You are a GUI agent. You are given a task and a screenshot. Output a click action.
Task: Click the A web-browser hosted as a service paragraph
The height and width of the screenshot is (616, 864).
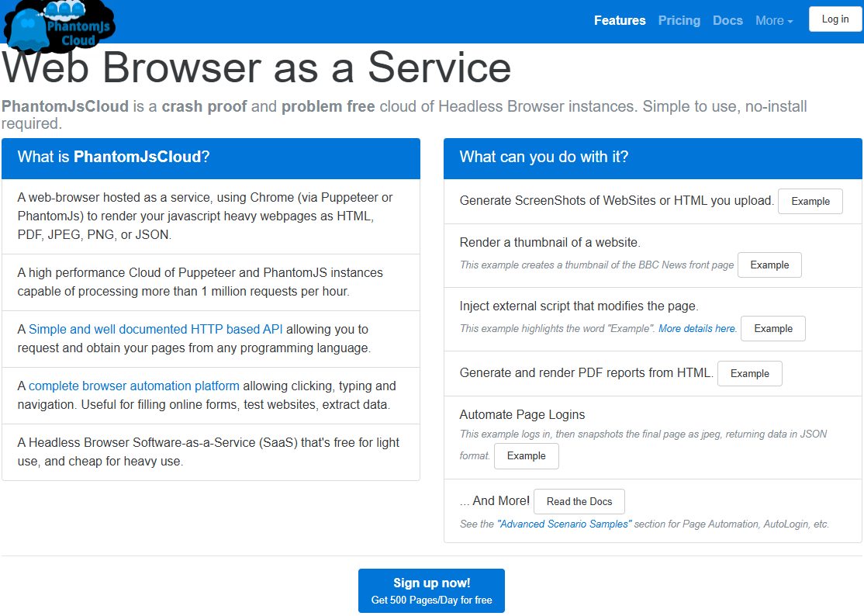pyautogui.click(x=205, y=216)
